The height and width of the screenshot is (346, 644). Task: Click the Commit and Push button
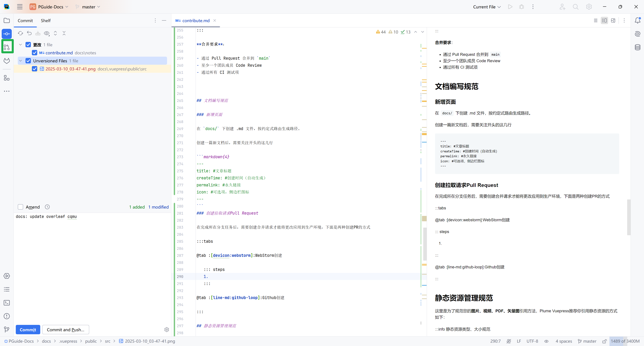(x=66, y=330)
